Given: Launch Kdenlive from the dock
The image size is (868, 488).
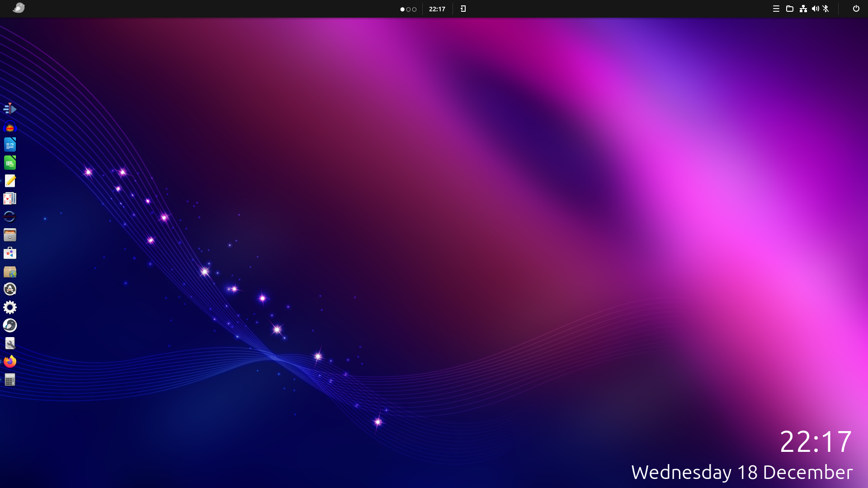Looking at the screenshot, I should pos(10,108).
